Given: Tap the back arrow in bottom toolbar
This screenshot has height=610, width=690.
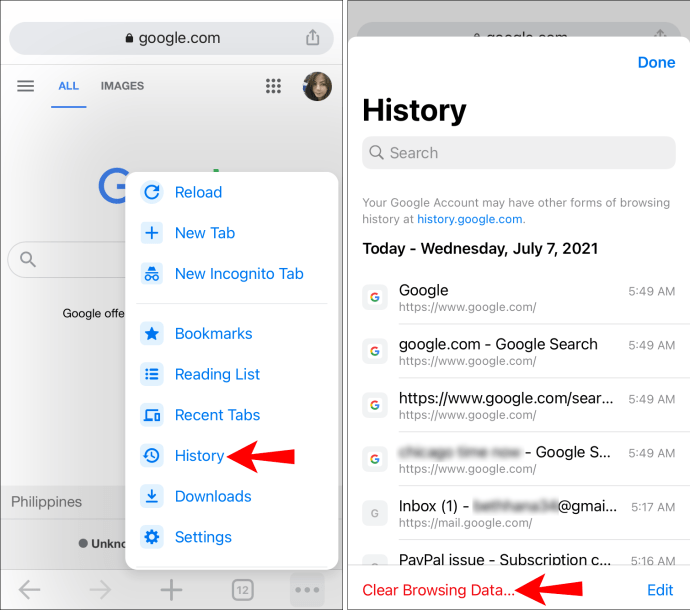Looking at the screenshot, I should point(29,590).
